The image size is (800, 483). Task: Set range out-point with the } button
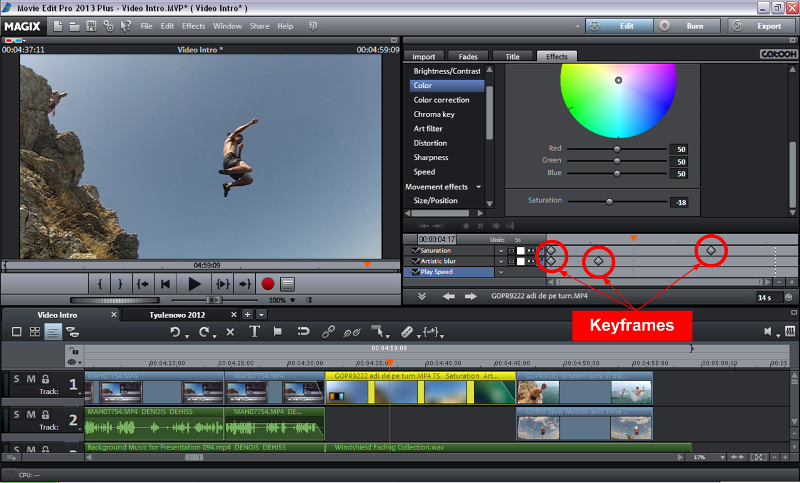click(x=120, y=284)
